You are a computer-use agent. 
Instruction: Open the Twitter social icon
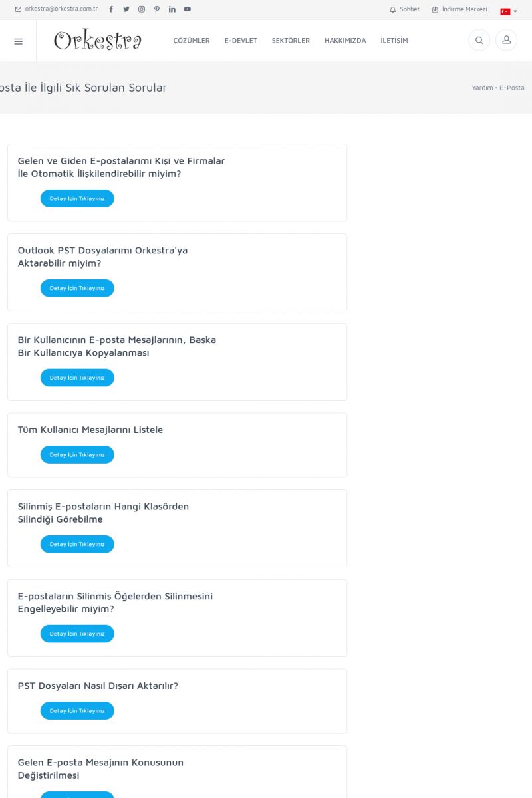[x=126, y=9]
